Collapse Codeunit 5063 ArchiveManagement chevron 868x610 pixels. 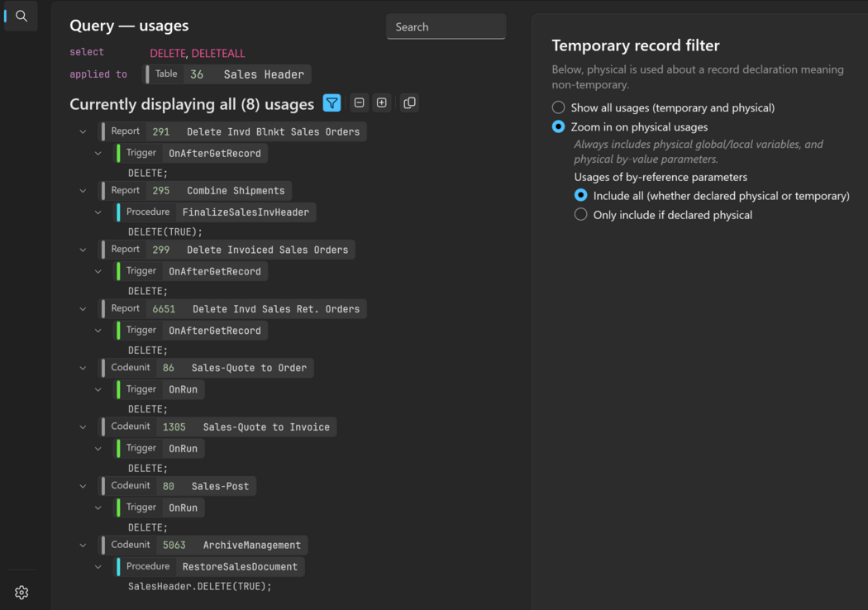(83, 546)
